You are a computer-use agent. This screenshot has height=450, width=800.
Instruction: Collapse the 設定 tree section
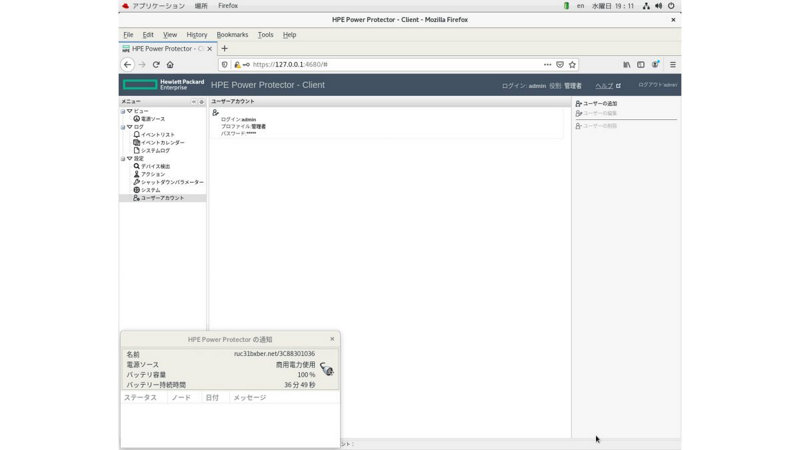point(123,158)
